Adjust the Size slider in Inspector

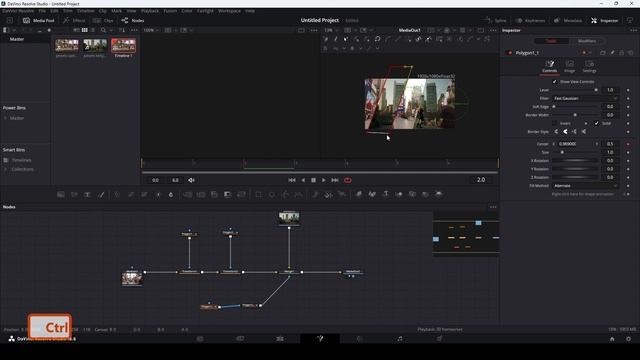tap(576, 152)
